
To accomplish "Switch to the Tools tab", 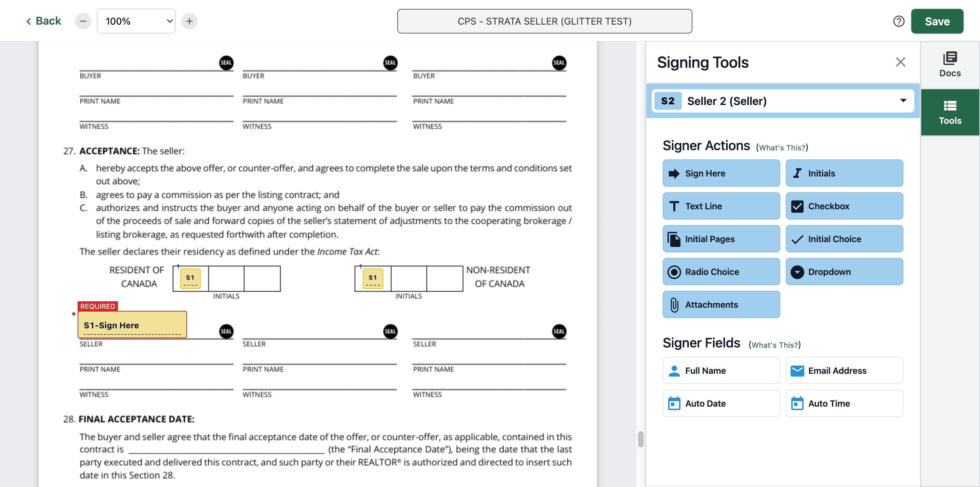I will coord(950,113).
